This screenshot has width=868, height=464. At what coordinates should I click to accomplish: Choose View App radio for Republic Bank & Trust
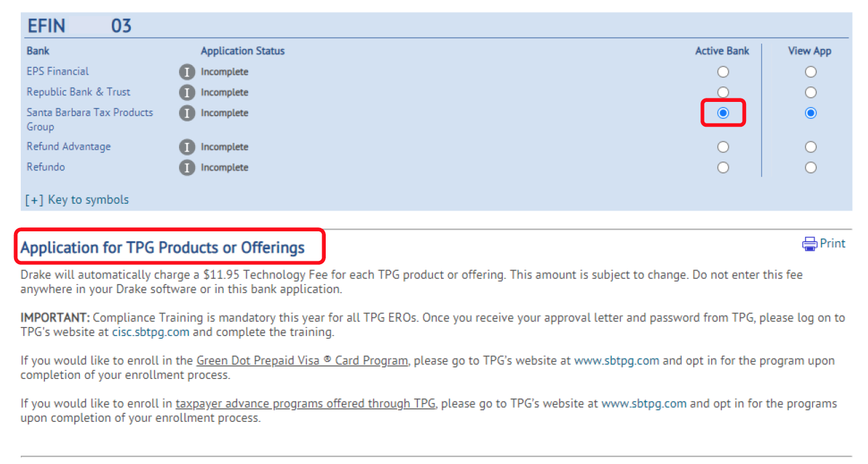[x=810, y=93]
